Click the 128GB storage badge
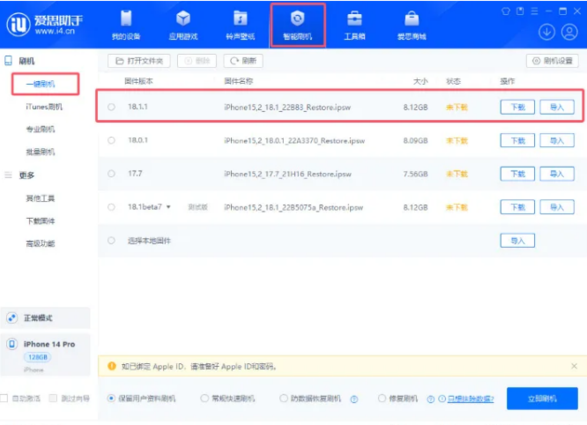The width and height of the screenshot is (587, 425). 37,357
